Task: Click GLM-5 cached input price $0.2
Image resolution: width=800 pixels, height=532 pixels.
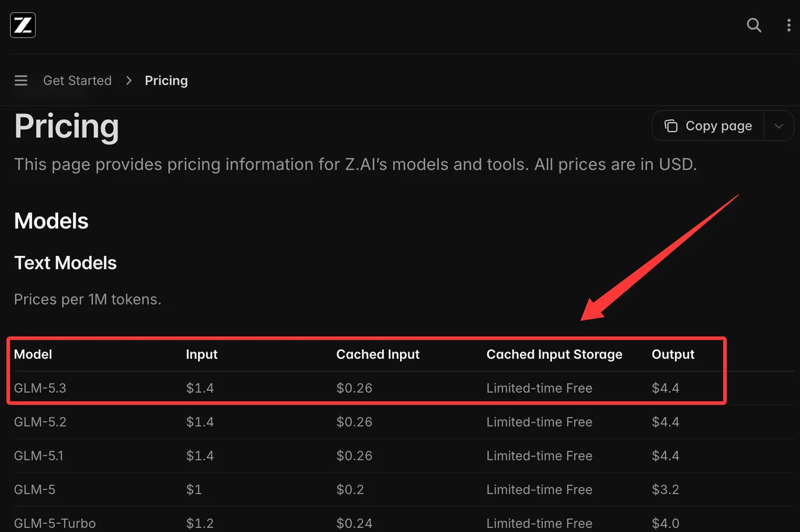Action: (x=350, y=490)
